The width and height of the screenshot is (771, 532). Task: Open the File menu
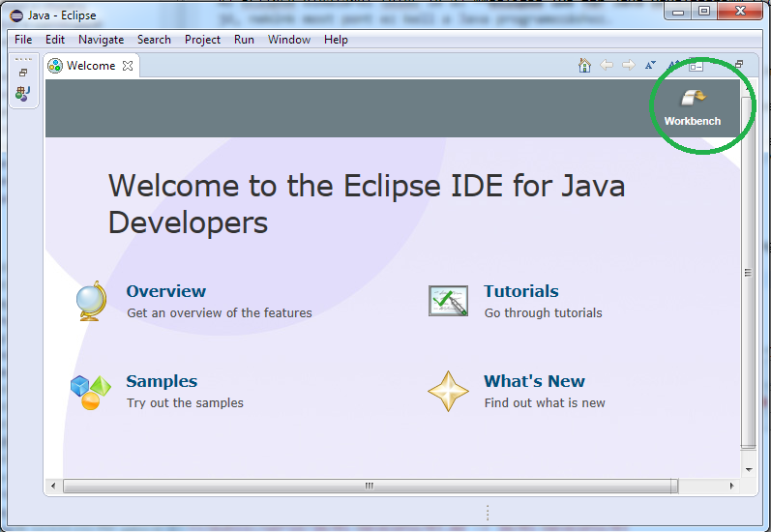tap(23, 40)
